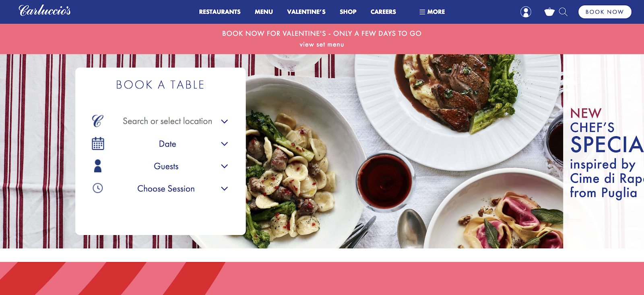644x295 pixels.
Task: Click the Carluccio's logo
Action: coord(45,10)
